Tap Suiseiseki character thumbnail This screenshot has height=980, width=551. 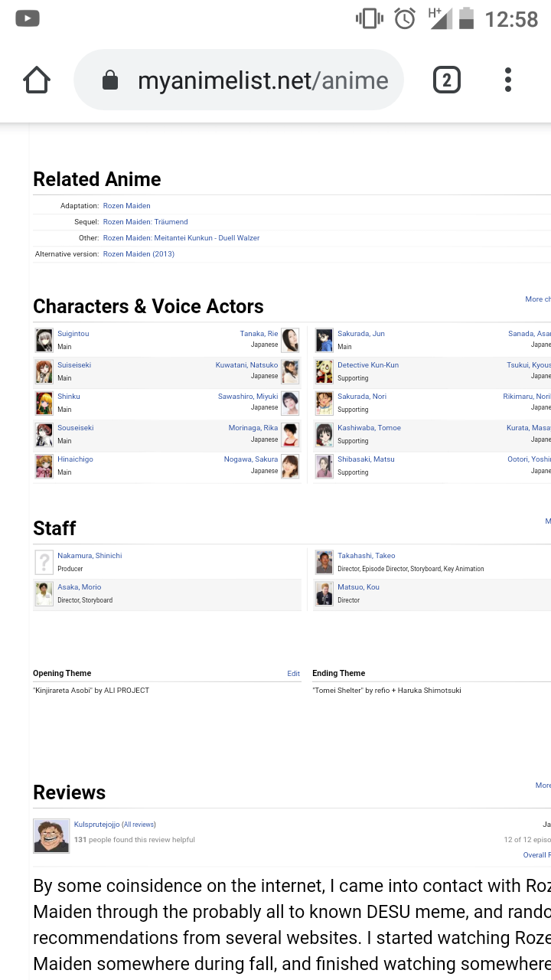pyautogui.click(x=44, y=371)
